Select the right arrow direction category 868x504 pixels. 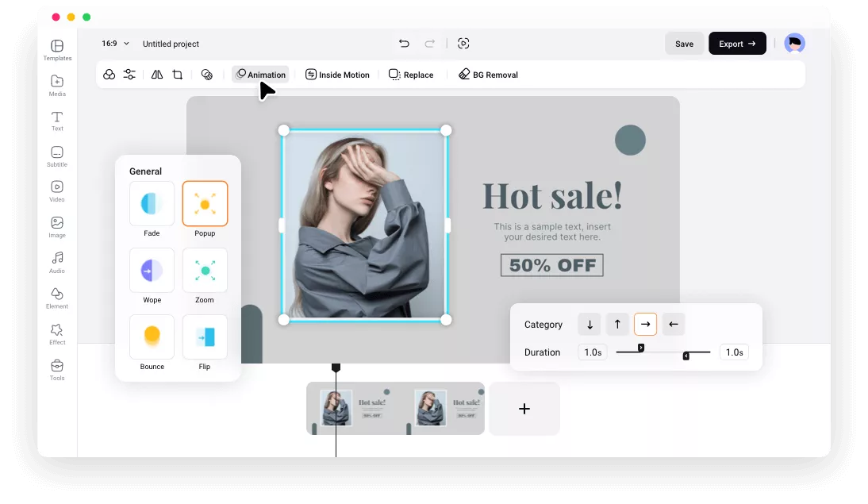coord(645,324)
